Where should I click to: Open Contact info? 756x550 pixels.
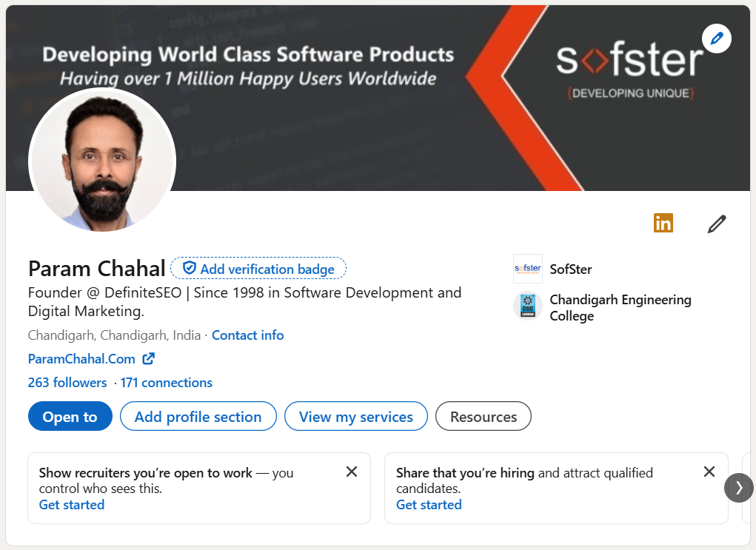(247, 335)
